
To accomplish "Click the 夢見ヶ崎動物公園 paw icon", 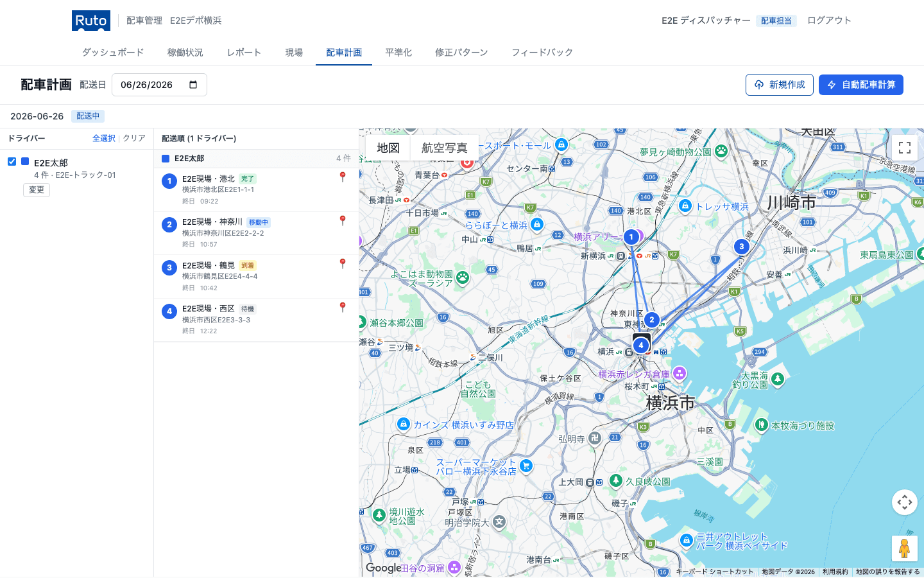I will [721, 152].
